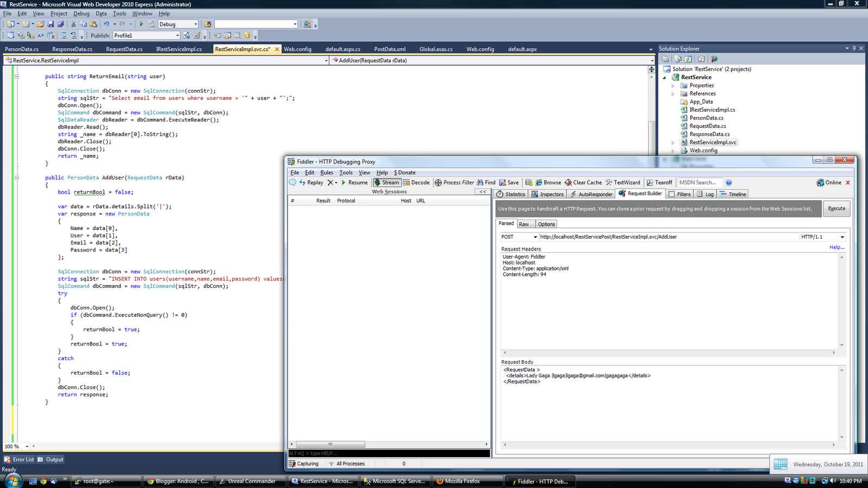Open the Publish Profile1 dropdown

177,35
